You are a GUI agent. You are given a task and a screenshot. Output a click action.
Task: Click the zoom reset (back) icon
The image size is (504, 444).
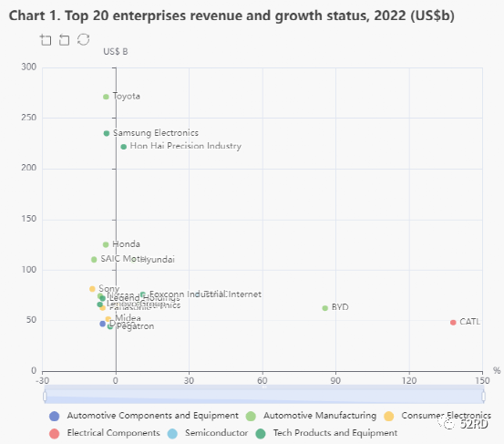coord(65,40)
